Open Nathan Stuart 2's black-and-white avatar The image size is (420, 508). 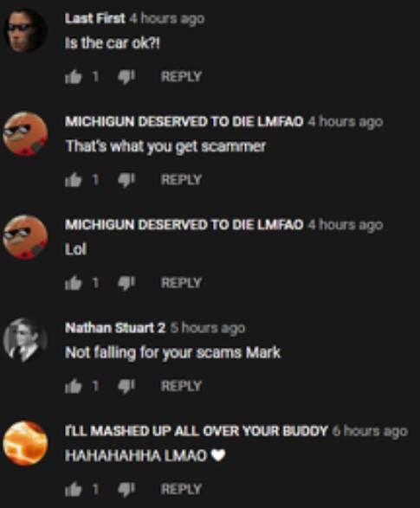click(x=25, y=340)
